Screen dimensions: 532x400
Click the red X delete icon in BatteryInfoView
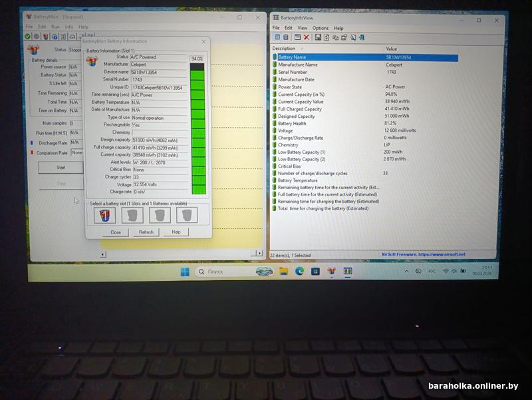click(x=306, y=37)
